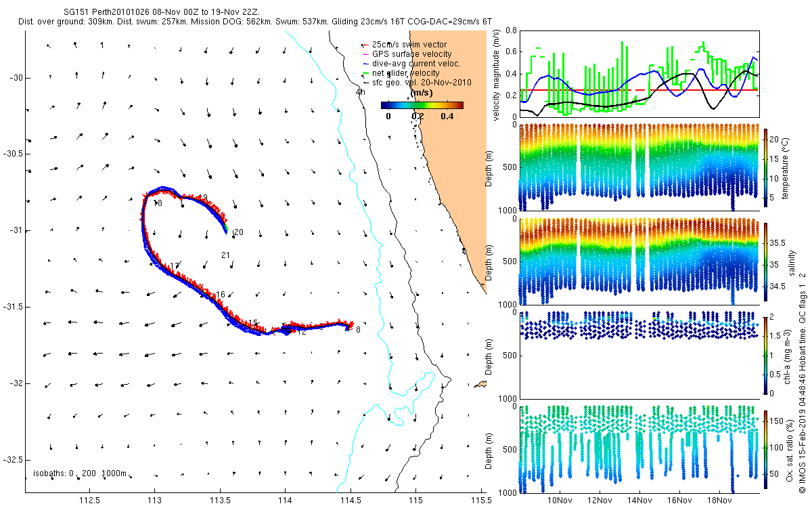Click the '(m/s)' label above the map colorbar
The width and height of the screenshot is (812, 508).
422,93
